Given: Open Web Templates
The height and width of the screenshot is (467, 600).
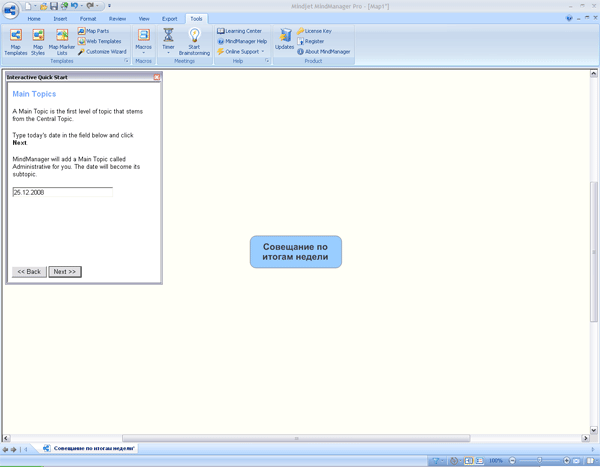Looking at the screenshot, I should tap(99, 41).
